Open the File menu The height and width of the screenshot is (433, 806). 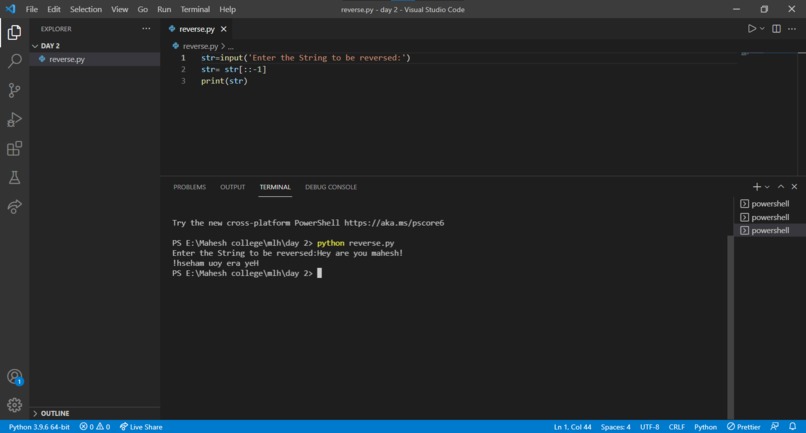point(31,9)
